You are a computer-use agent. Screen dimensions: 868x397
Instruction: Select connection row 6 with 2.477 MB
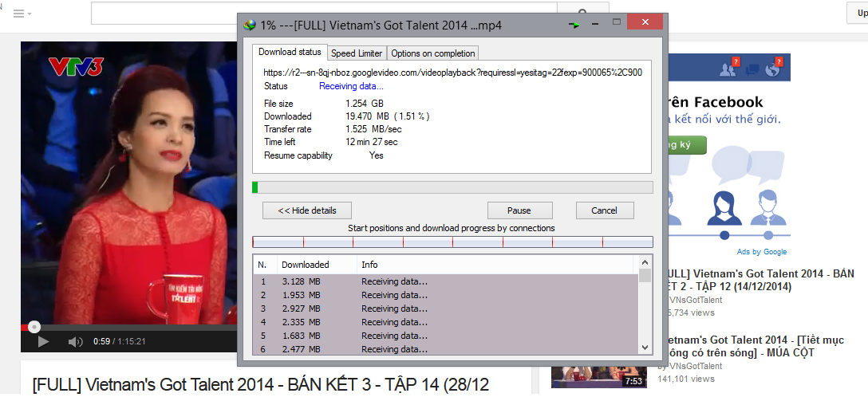tap(446, 348)
